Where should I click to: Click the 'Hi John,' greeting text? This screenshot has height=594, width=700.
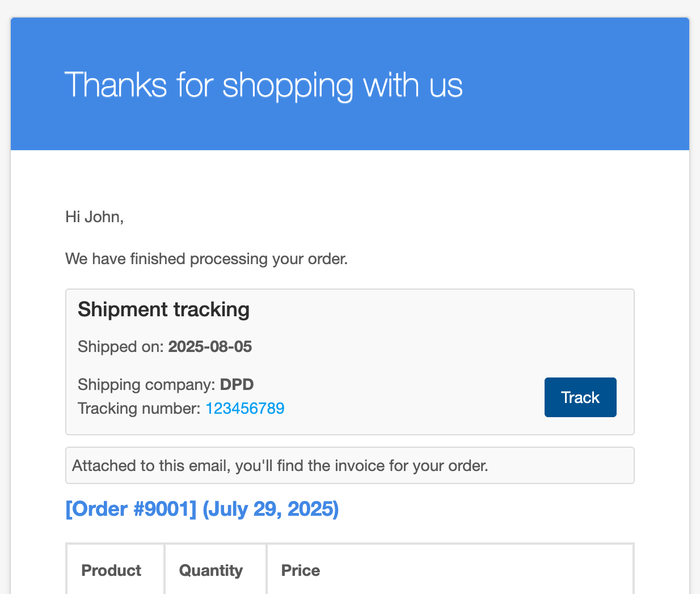(x=95, y=217)
